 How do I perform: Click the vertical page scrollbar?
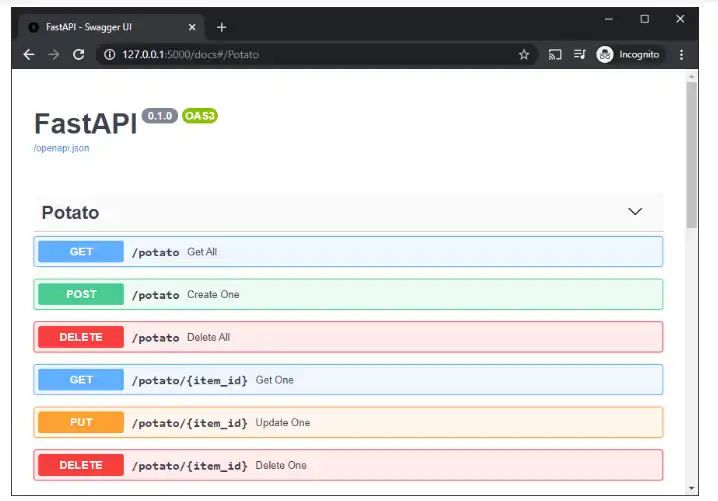(x=691, y=155)
